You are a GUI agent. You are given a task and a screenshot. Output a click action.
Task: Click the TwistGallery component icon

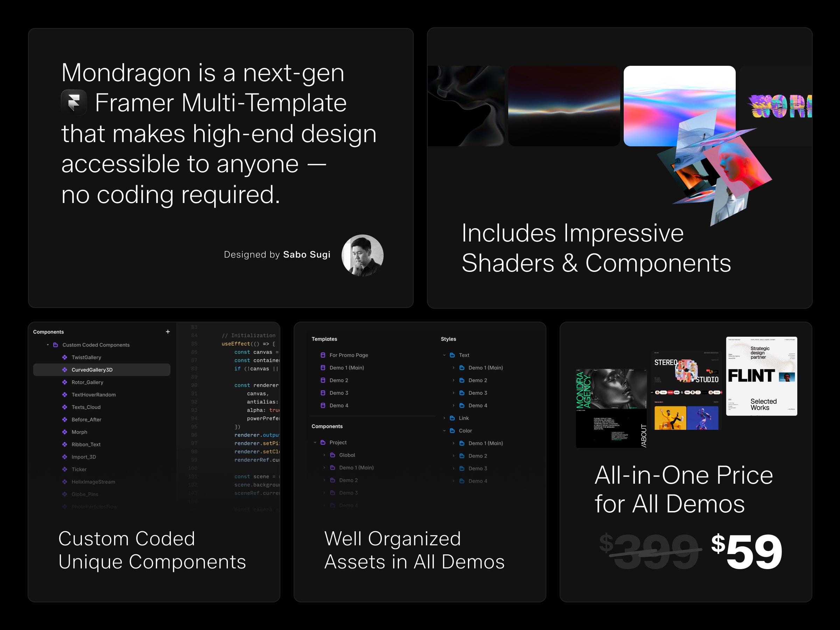click(64, 357)
